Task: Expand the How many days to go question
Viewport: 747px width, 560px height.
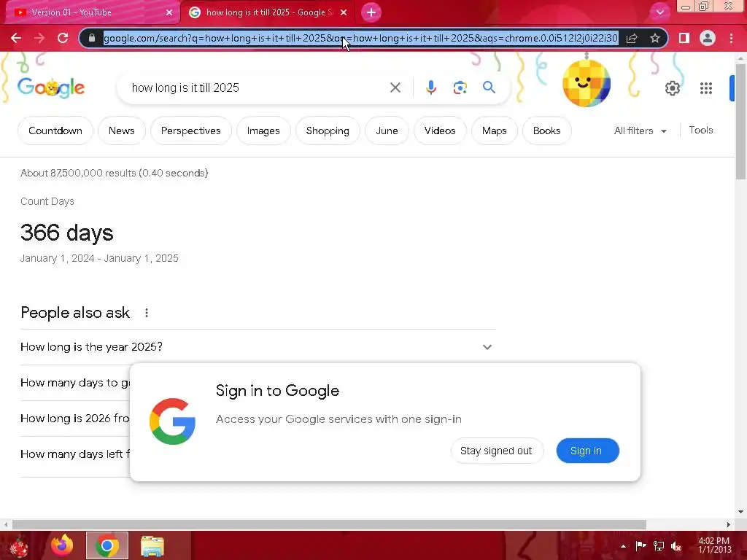Action: point(75,382)
